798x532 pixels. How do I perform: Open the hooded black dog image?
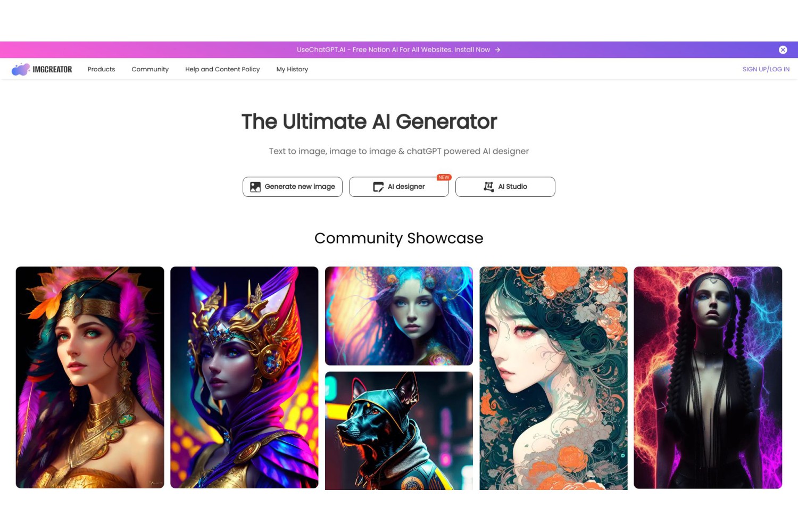(x=399, y=430)
